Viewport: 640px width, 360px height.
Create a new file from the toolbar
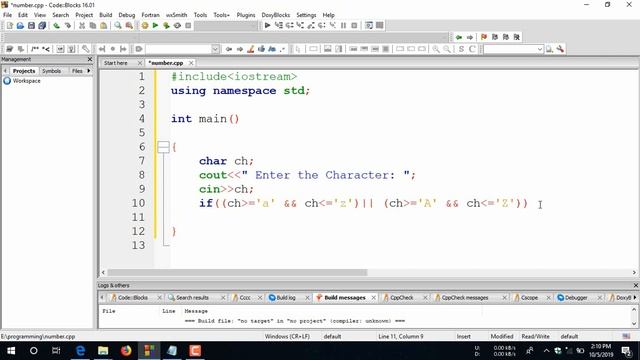9,26
